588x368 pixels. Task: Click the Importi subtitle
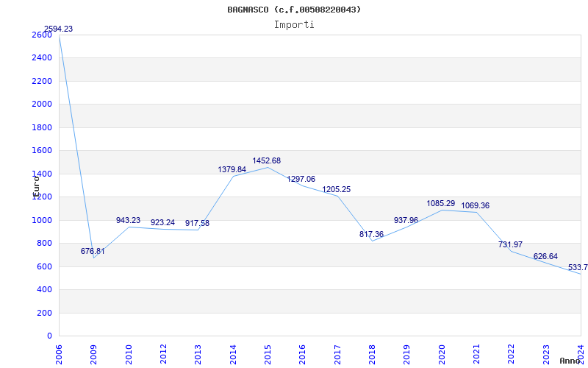click(294, 25)
